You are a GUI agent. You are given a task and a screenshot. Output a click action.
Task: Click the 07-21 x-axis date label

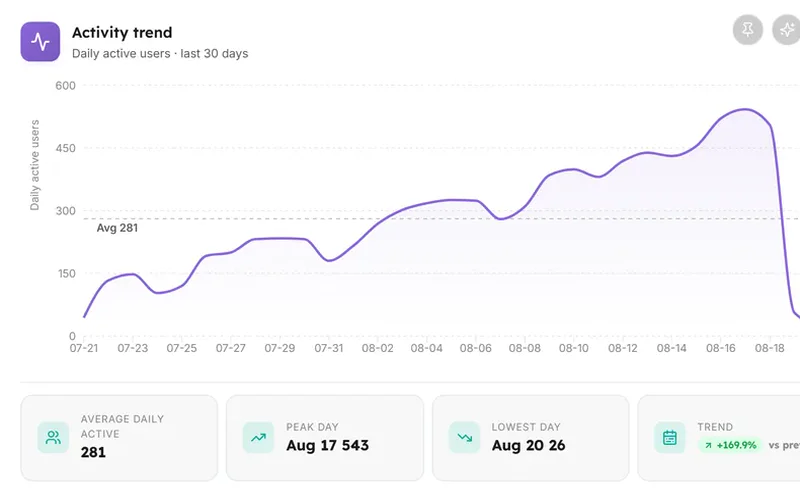point(84,348)
